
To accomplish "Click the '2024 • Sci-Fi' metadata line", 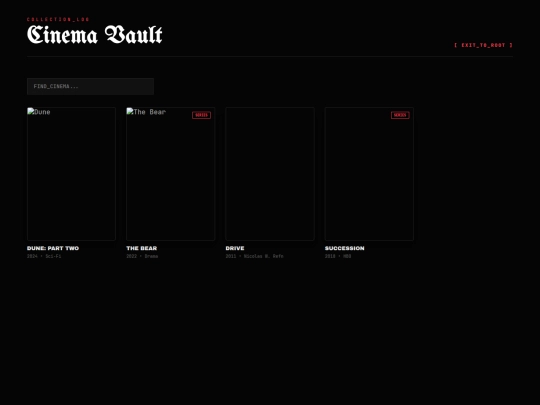I will [x=44, y=256].
